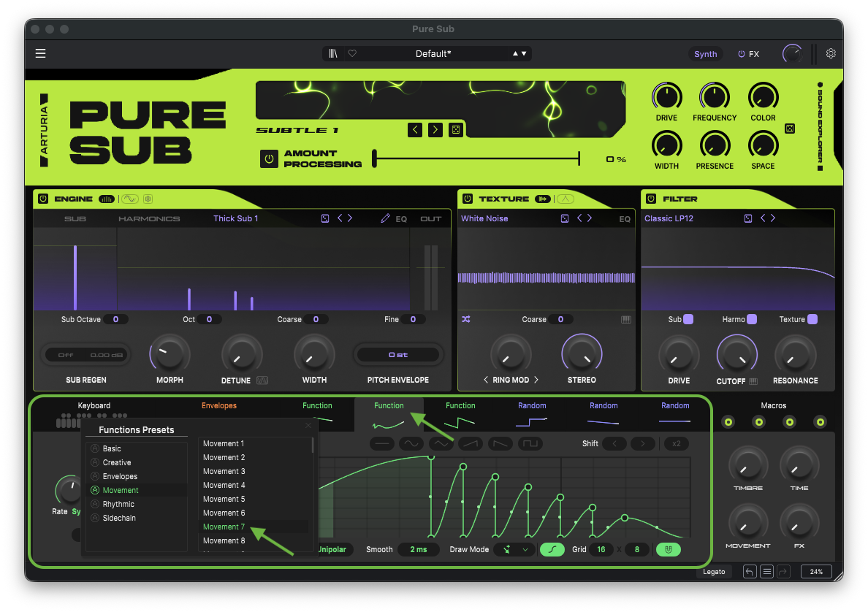
Task: Select previous texture before White Noise
Action: pyautogui.click(x=579, y=218)
